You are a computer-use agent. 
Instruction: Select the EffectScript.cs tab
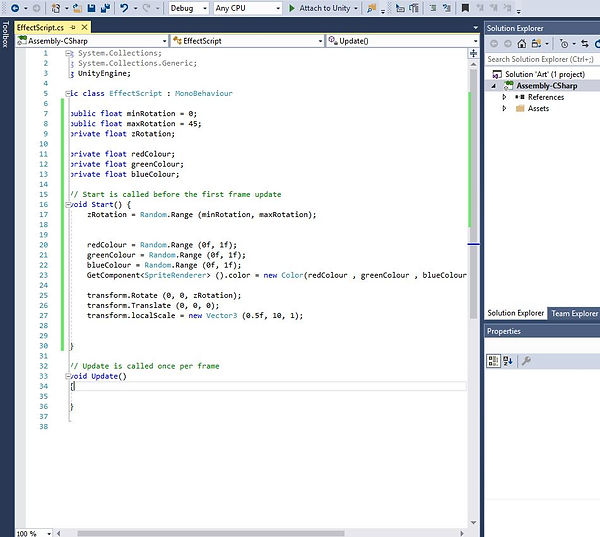click(x=40, y=28)
